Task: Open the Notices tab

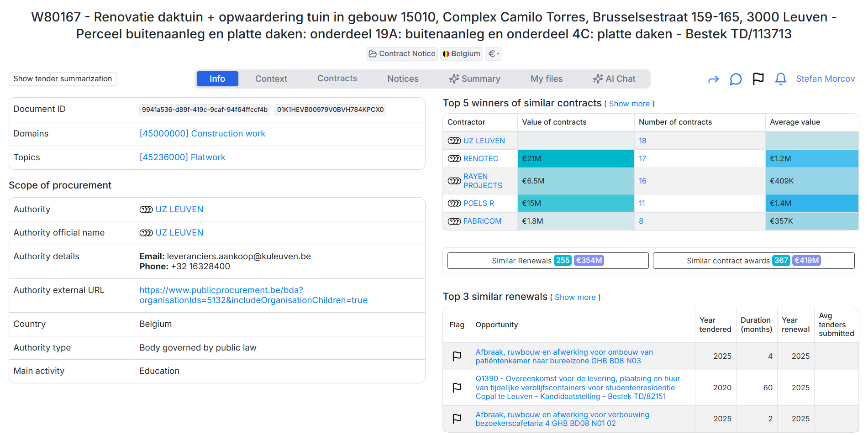Action: [403, 79]
